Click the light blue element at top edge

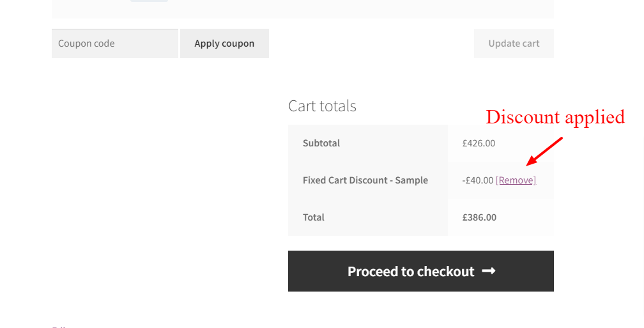[149, 1]
